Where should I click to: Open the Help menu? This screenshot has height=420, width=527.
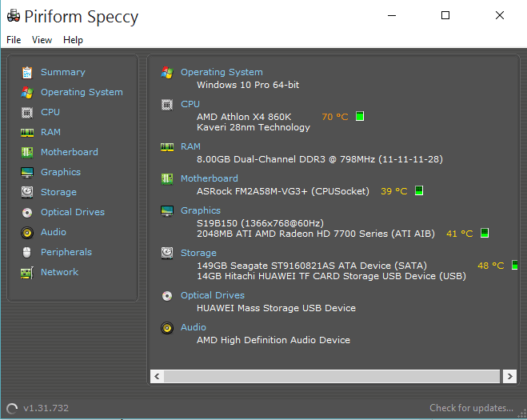pos(73,40)
